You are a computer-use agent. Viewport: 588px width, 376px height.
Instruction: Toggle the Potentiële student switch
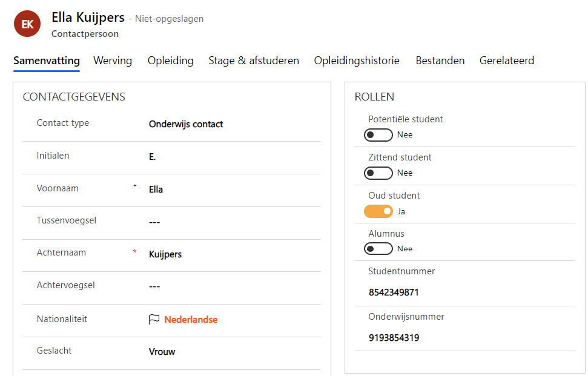(x=378, y=134)
